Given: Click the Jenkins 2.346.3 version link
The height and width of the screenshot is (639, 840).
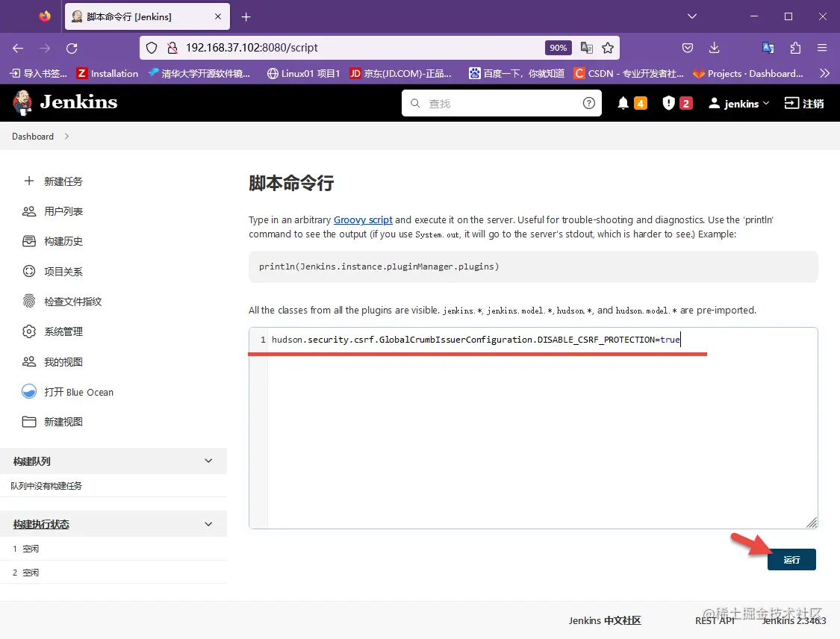Looking at the screenshot, I should tap(794, 620).
